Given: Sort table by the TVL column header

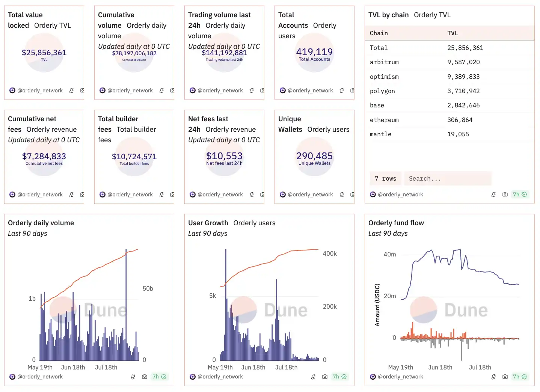Looking at the screenshot, I should pos(453,33).
